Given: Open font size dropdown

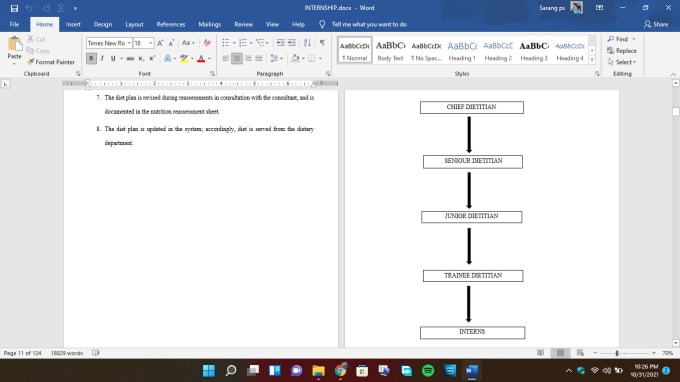Looking at the screenshot, I should coord(150,43).
